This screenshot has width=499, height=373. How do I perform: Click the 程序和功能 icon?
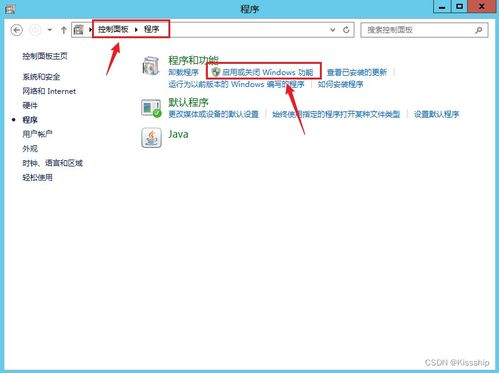pyautogui.click(x=151, y=66)
